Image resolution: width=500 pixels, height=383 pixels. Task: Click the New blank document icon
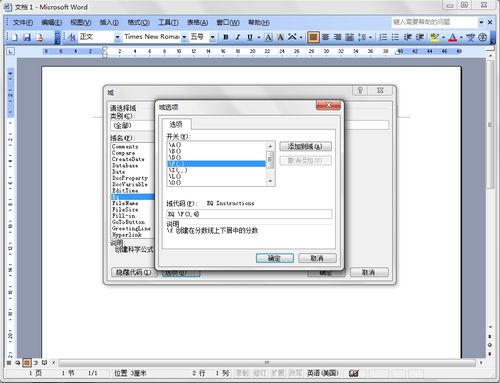[x=14, y=37]
